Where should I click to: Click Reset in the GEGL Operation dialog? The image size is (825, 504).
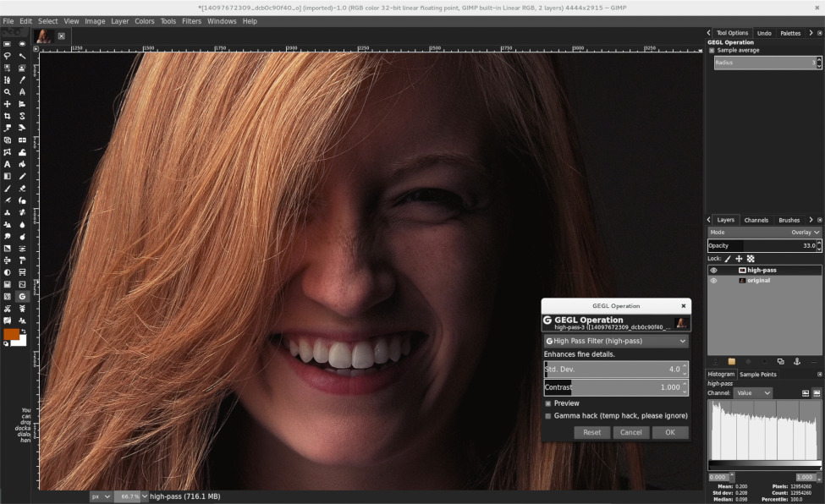591,432
